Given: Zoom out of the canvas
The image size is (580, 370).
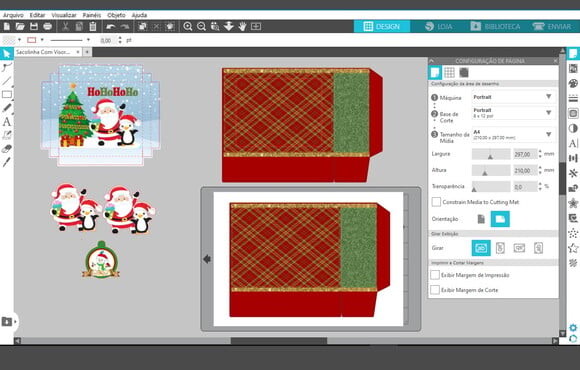Looking at the screenshot, I should click(x=202, y=26).
